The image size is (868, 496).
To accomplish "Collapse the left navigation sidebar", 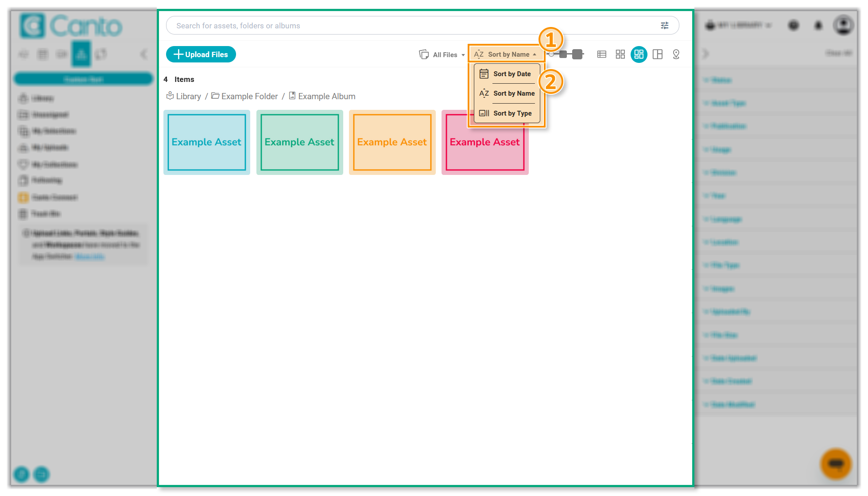I will [x=144, y=54].
